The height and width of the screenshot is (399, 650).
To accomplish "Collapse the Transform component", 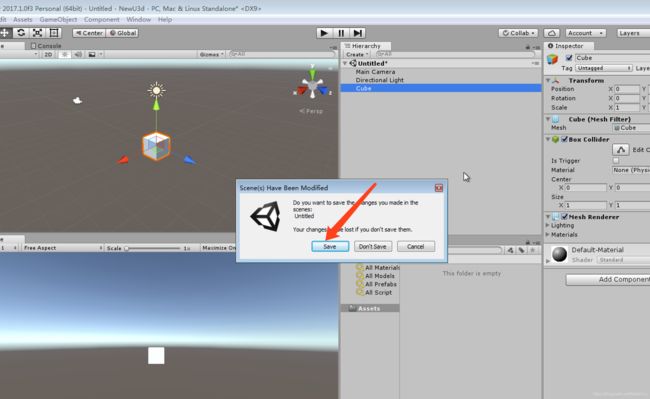I will [x=548, y=80].
